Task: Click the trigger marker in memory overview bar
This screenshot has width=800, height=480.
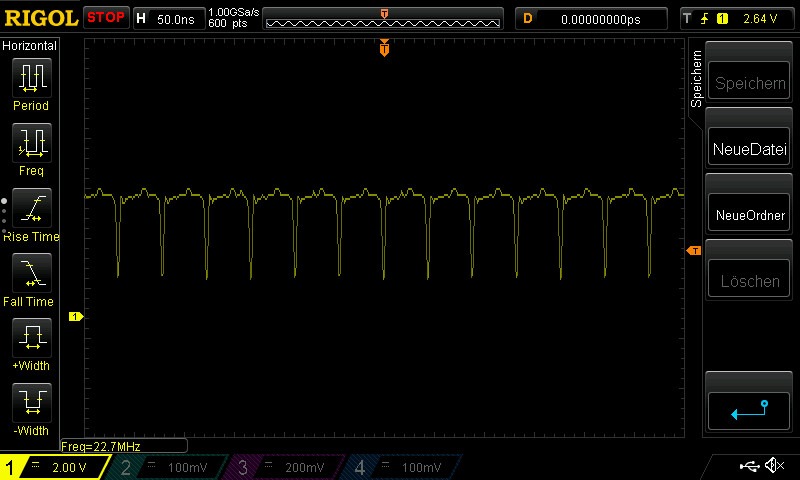Action: (384, 13)
